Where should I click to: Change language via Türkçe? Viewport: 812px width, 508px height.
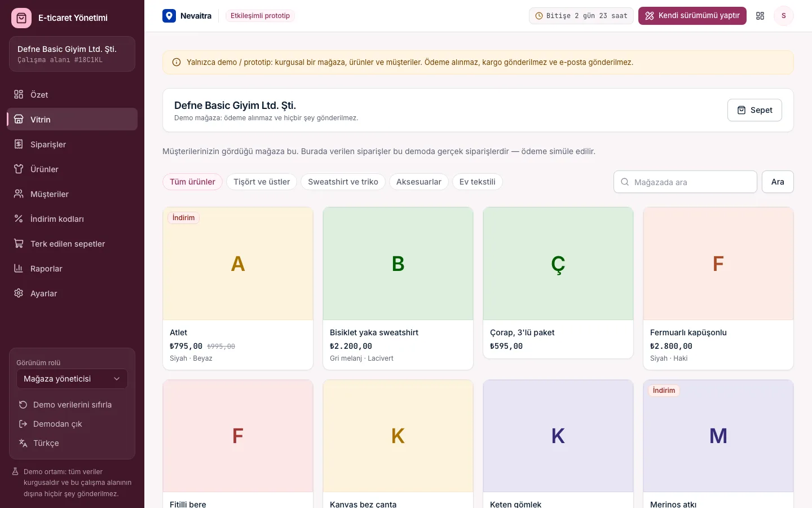[x=72, y=443]
